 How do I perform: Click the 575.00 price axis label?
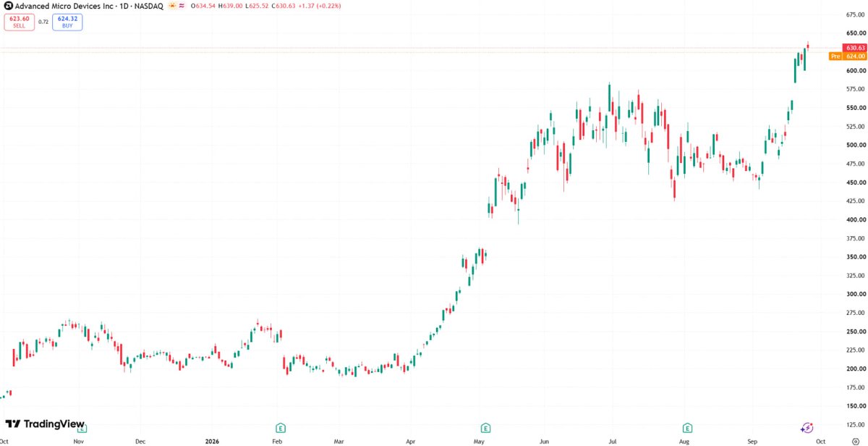pos(856,89)
